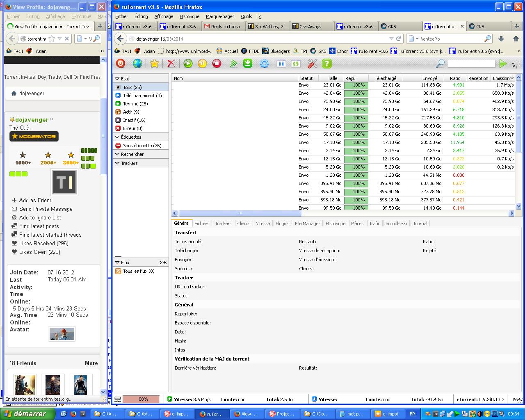Screen dimensions: 525x420
Task: Sort torrents by 'Ratio' column header
Action: pyautogui.click(x=455, y=78)
